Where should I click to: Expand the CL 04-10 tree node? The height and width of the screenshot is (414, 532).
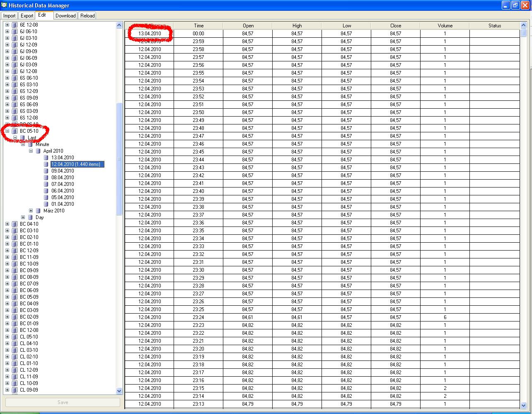[x=7, y=343]
